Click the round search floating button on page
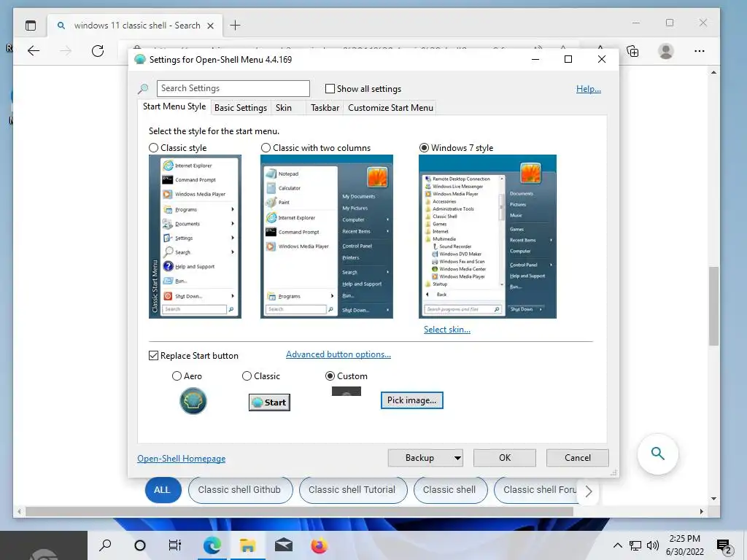The height and width of the screenshot is (560, 747). (658, 454)
